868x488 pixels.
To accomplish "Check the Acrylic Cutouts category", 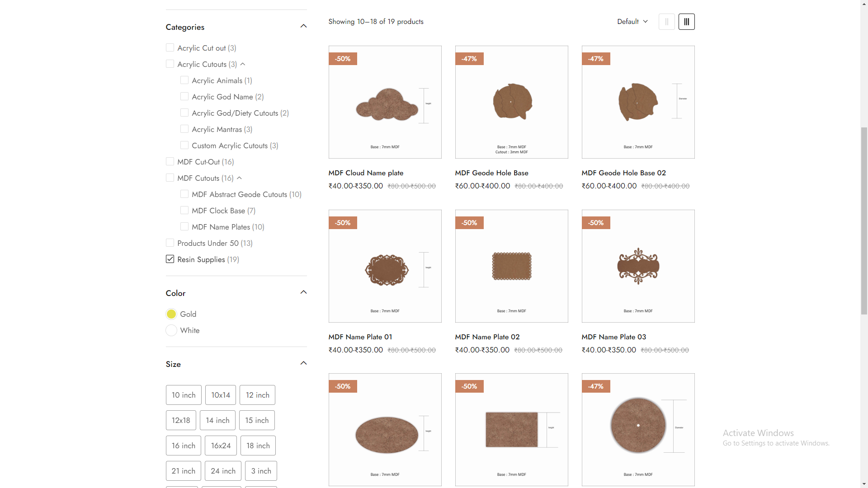I will pyautogui.click(x=170, y=64).
